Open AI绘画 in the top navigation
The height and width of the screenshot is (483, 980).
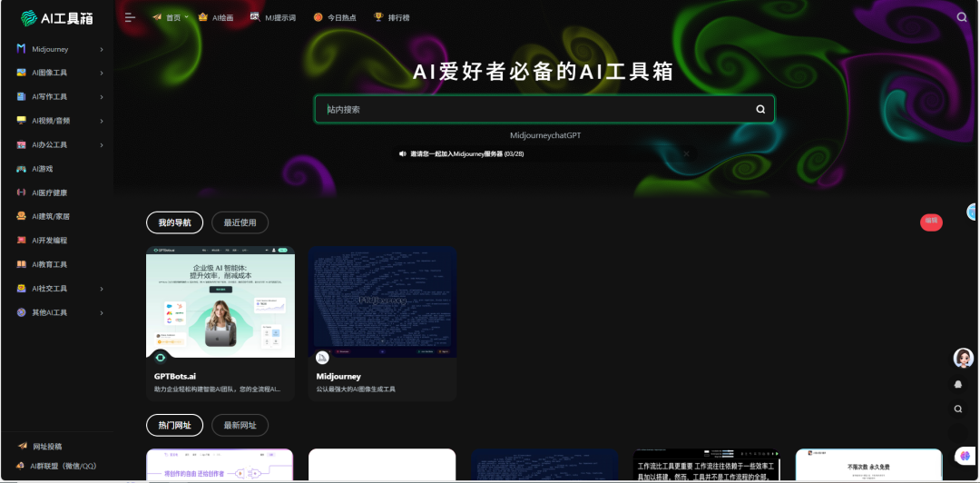216,17
